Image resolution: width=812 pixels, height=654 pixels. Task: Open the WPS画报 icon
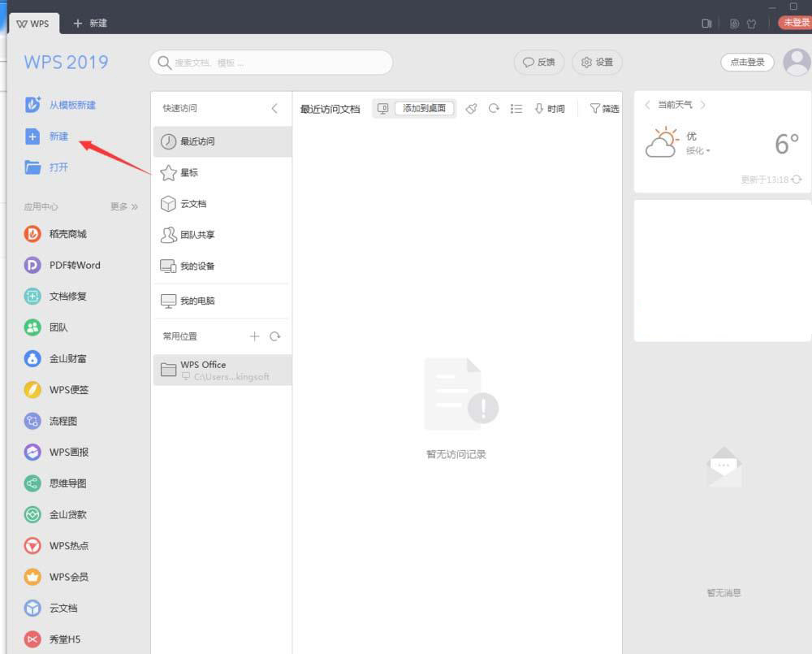pyautogui.click(x=32, y=453)
